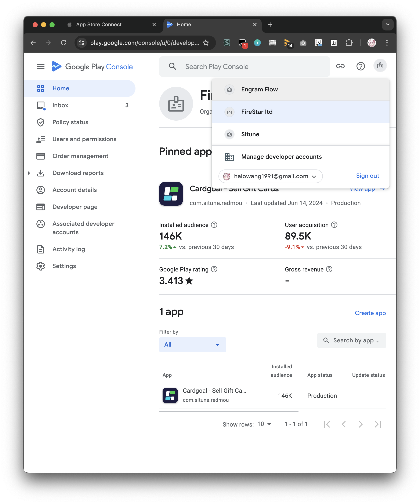Open the Chrome tab search chevron
This screenshot has height=504, width=420.
[x=388, y=25]
